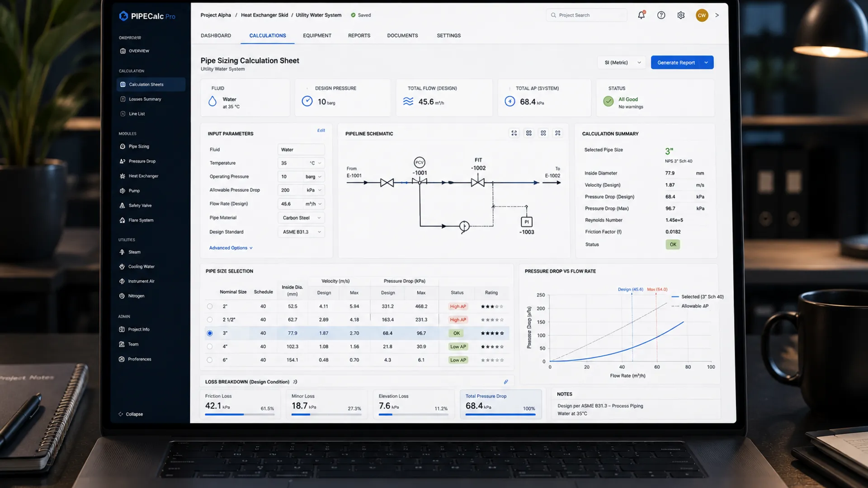Open Project Info in admin section
Image resolution: width=868 pixels, height=488 pixels.
pyautogui.click(x=134, y=329)
